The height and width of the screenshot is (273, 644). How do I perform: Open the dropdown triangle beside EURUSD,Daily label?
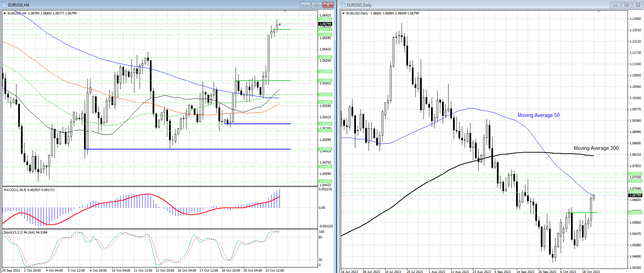click(344, 13)
